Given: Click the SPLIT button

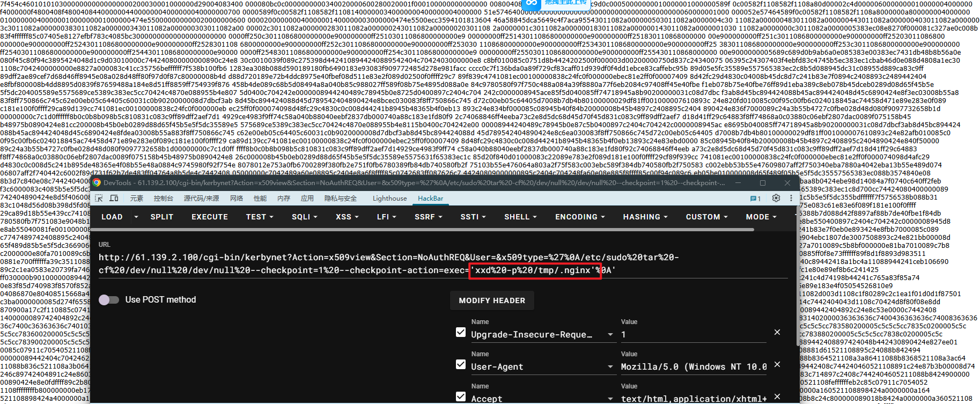Looking at the screenshot, I should (162, 217).
